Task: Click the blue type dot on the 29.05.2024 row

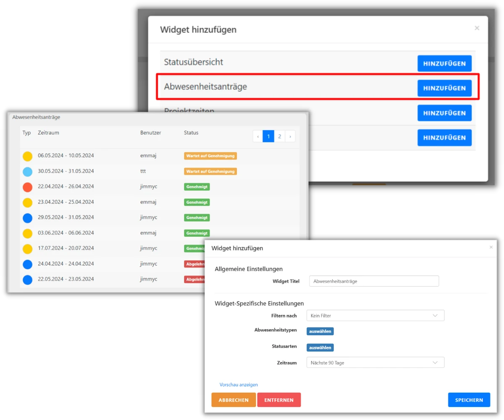Action: pos(27,218)
